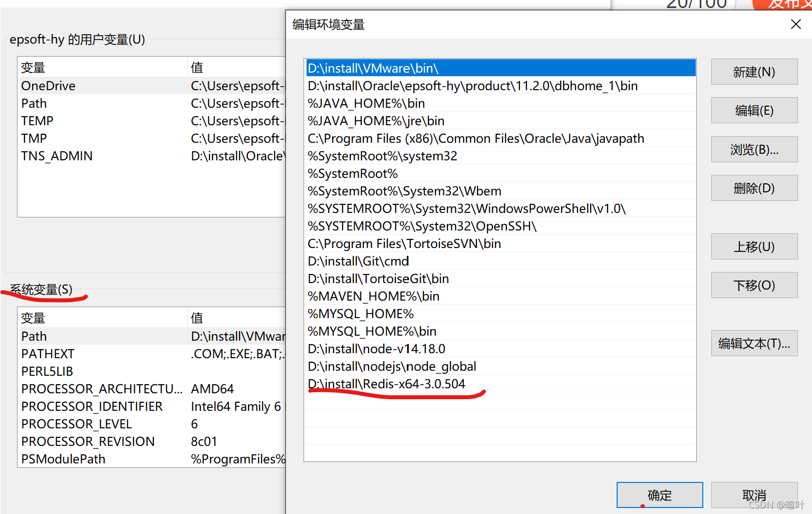Screen dimensions: 812x514
Task: Close the 编辑环境变量 dialog
Action: 795,24
